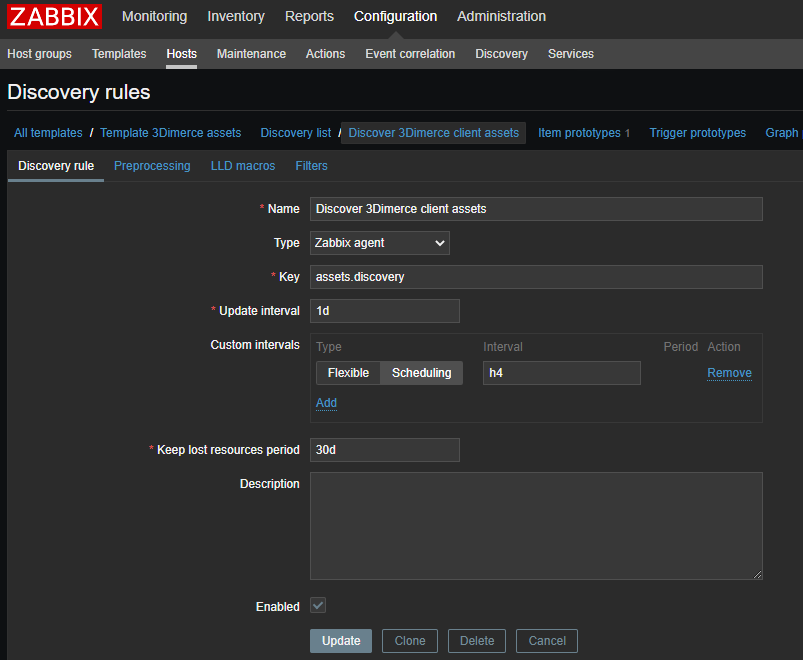Delete this discovery rule
Image resolution: width=803 pixels, height=660 pixels.
pyautogui.click(x=477, y=641)
